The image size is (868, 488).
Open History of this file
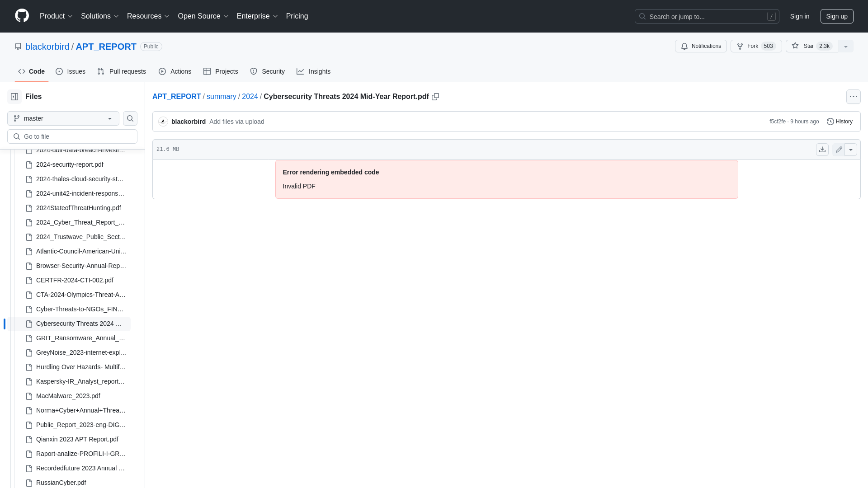click(840, 122)
